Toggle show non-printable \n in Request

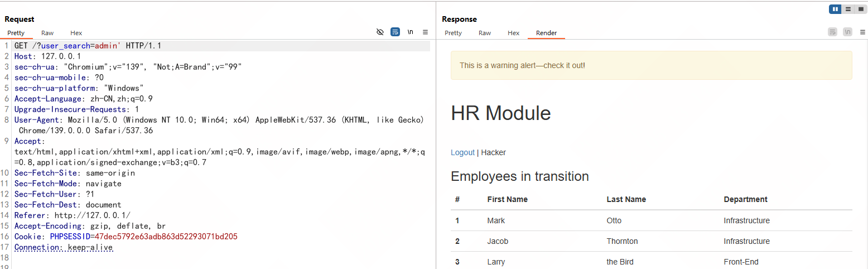[411, 32]
